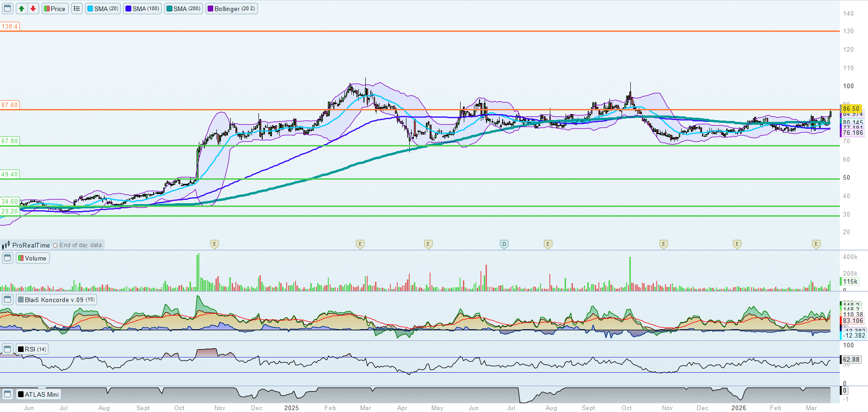Open the Bollinger (20 2) settings
The height and width of the screenshot is (412, 868).
231,9
